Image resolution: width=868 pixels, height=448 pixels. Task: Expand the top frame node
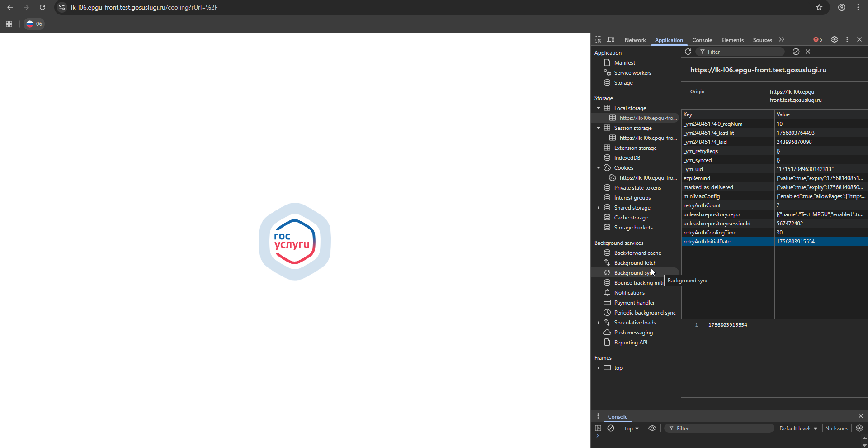599,368
